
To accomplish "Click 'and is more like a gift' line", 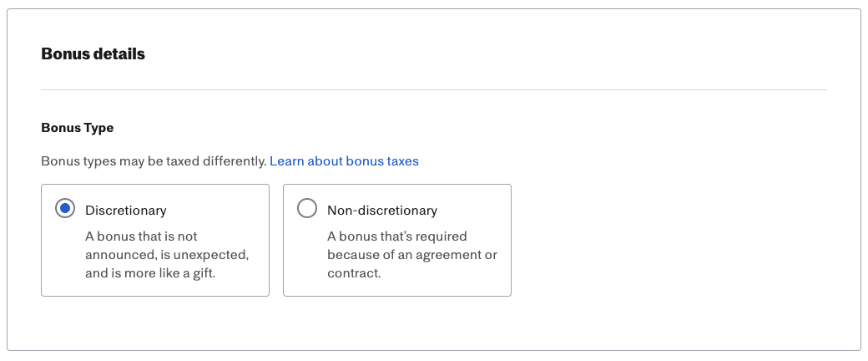I will (150, 272).
